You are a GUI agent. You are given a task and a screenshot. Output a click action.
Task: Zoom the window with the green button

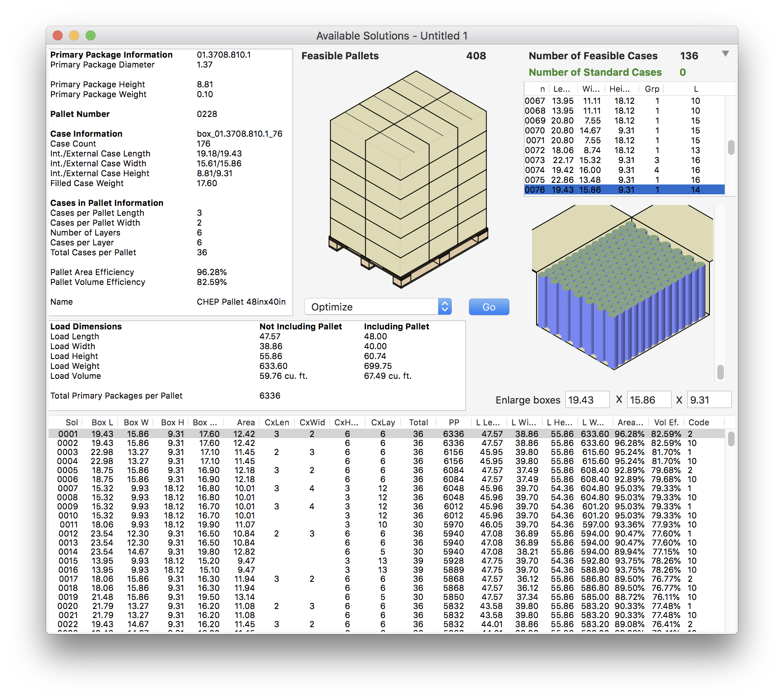pyautogui.click(x=91, y=35)
